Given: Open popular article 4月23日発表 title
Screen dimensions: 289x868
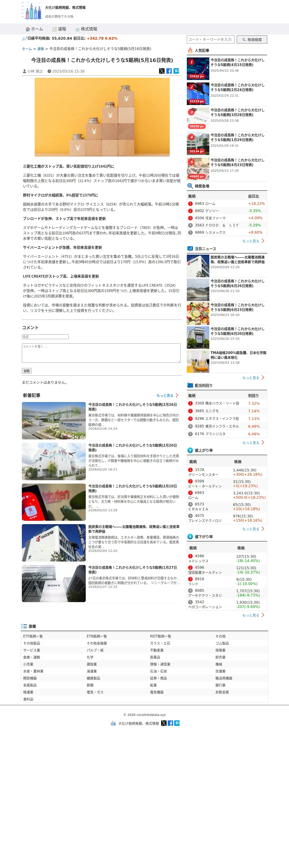Looking at the screenshot, I should [x=237, y=162].
